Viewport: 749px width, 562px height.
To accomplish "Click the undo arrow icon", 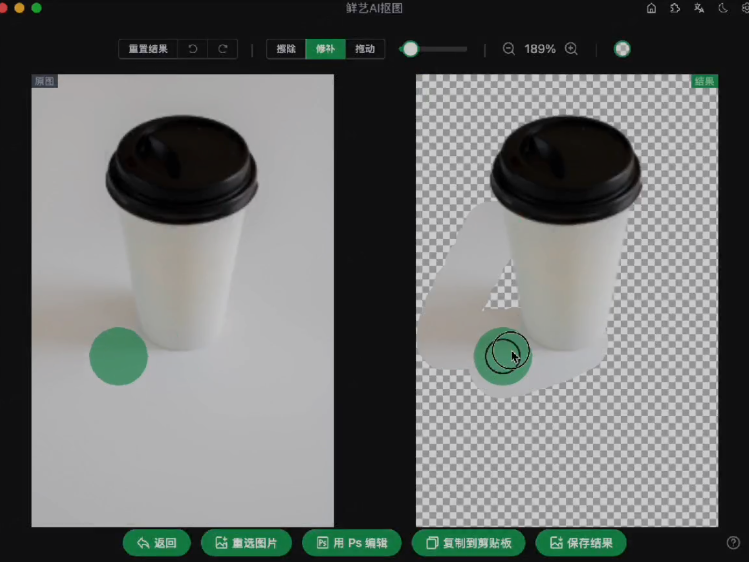I will coord(193,49).
